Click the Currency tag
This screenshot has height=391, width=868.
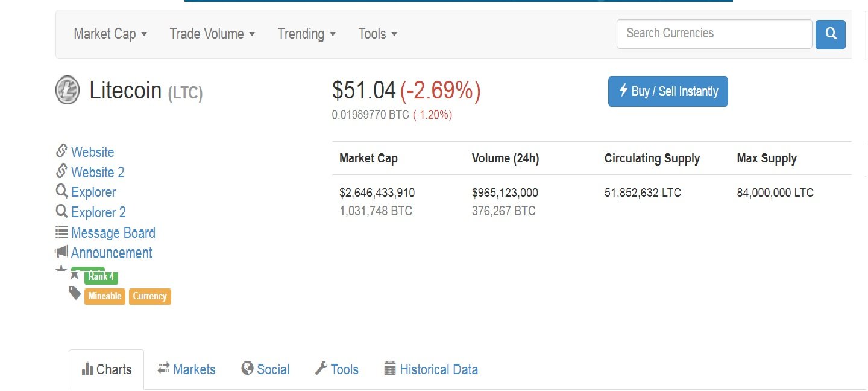pos(150,296)
